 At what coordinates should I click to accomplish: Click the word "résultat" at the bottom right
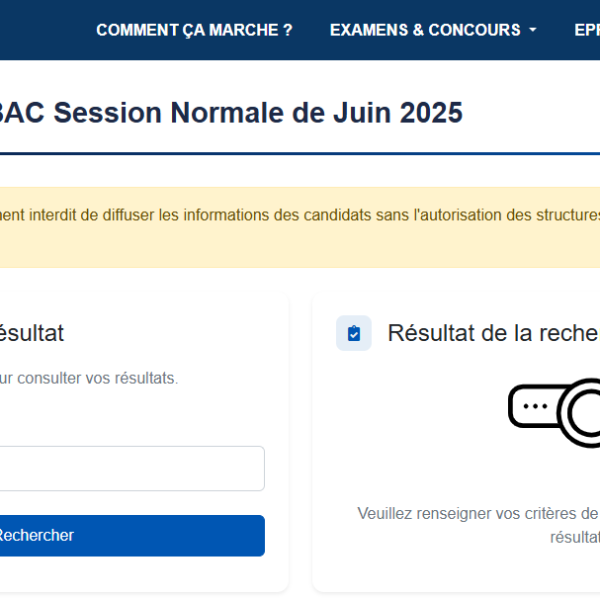575,538
